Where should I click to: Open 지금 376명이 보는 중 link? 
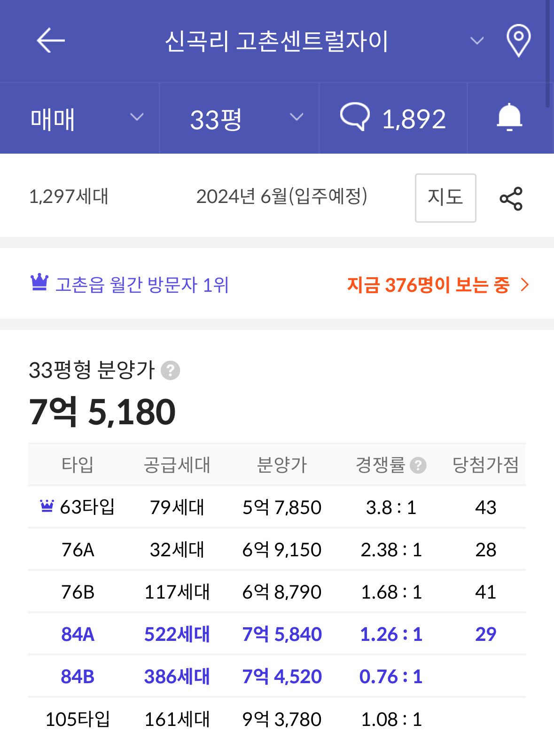pyautogui.click(x=438, y=285)
